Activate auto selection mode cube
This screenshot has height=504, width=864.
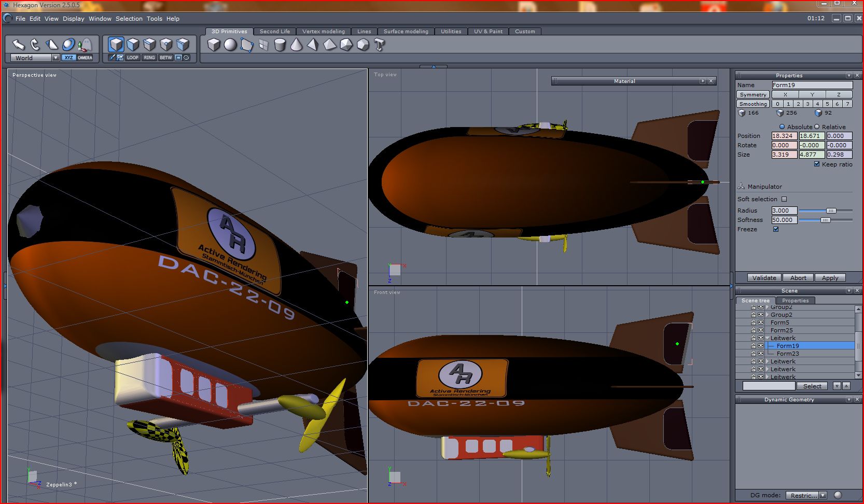183,45
